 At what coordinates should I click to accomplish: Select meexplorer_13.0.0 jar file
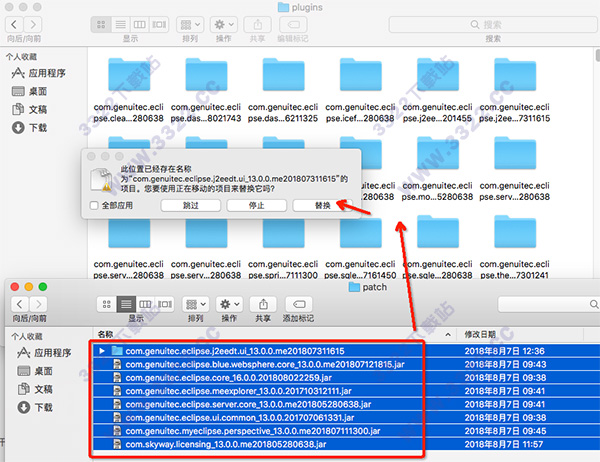pyautogui.click(x=346, y=391)
